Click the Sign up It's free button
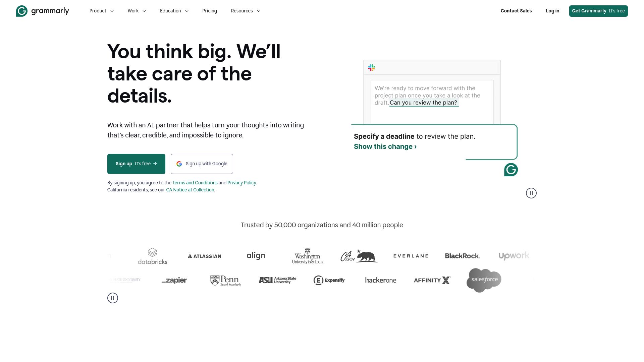Viewport: 644px width, 362px height. [x=136, y=164]
